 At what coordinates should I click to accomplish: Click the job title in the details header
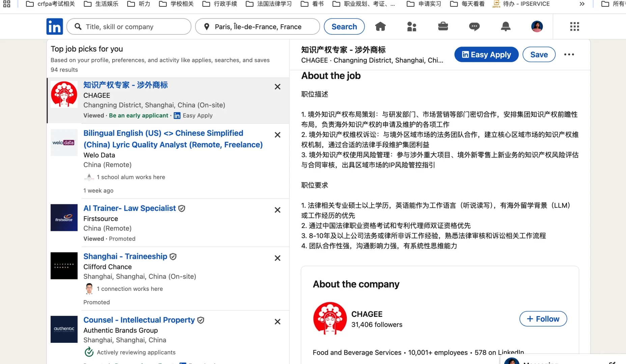coord(343,50)
